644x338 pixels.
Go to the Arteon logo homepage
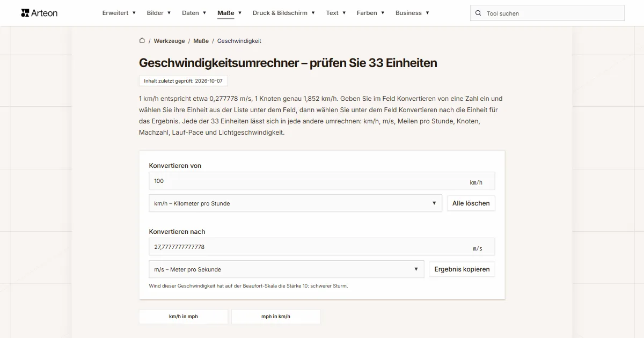(x=39, y=13)
